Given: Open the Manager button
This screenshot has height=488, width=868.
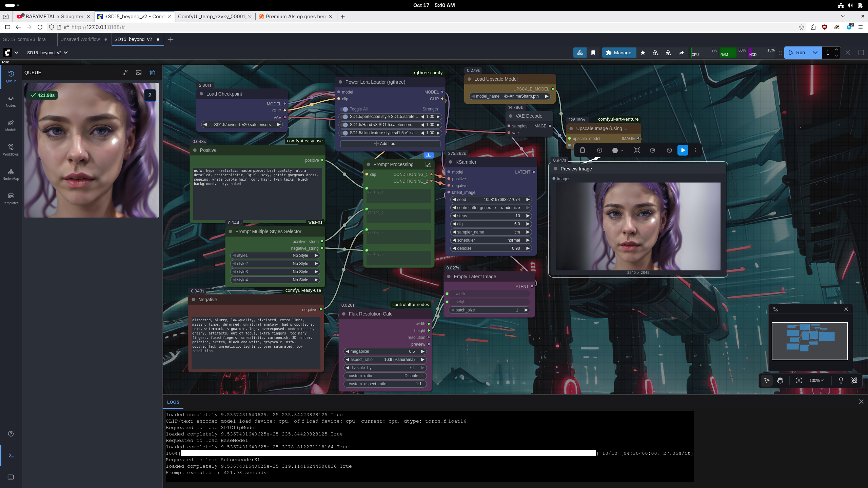Looking at the screenshot, I should tap(619, 53).
